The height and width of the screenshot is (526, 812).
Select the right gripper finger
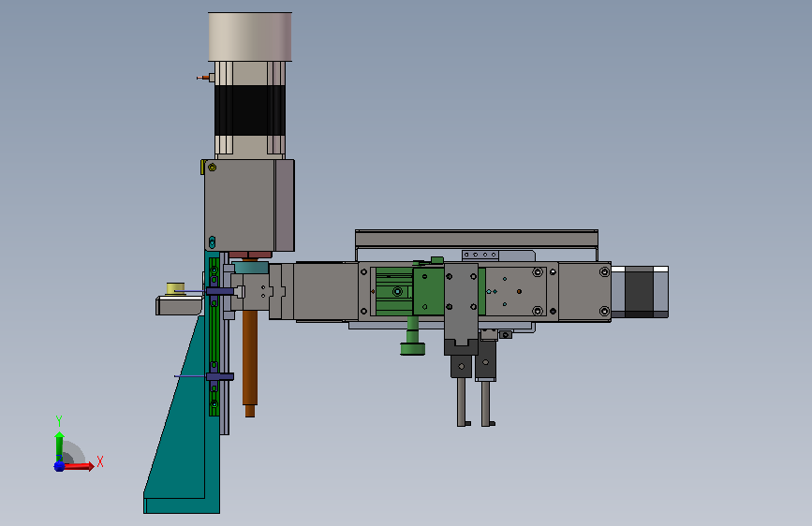coord(487,403)
